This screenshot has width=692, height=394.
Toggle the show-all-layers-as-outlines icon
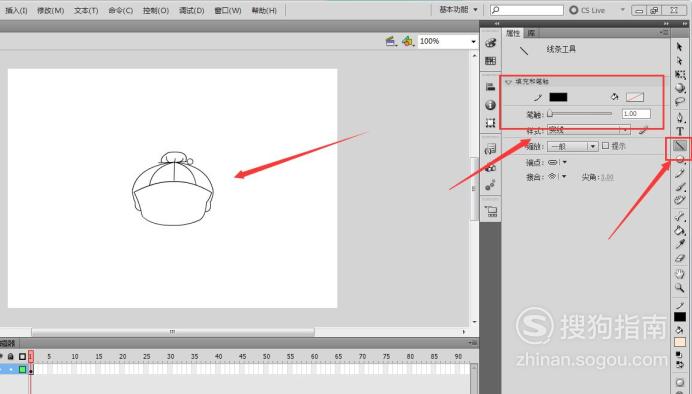click(x=22, y=356)
